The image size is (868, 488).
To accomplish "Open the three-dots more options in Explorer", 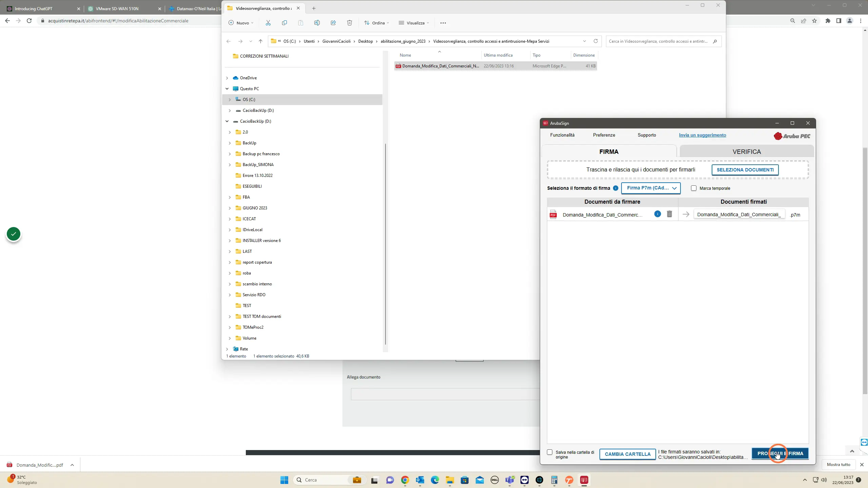I will pos(443,23).
